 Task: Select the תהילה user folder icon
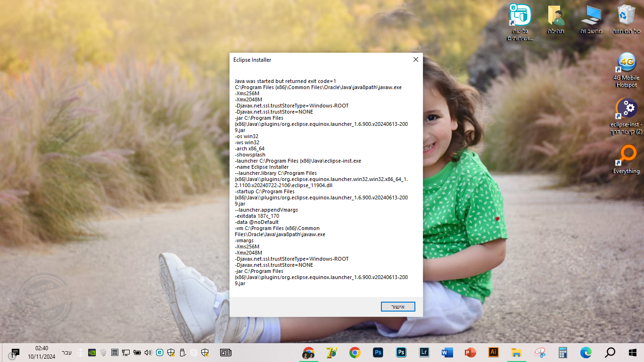click(x=556, y=20)
